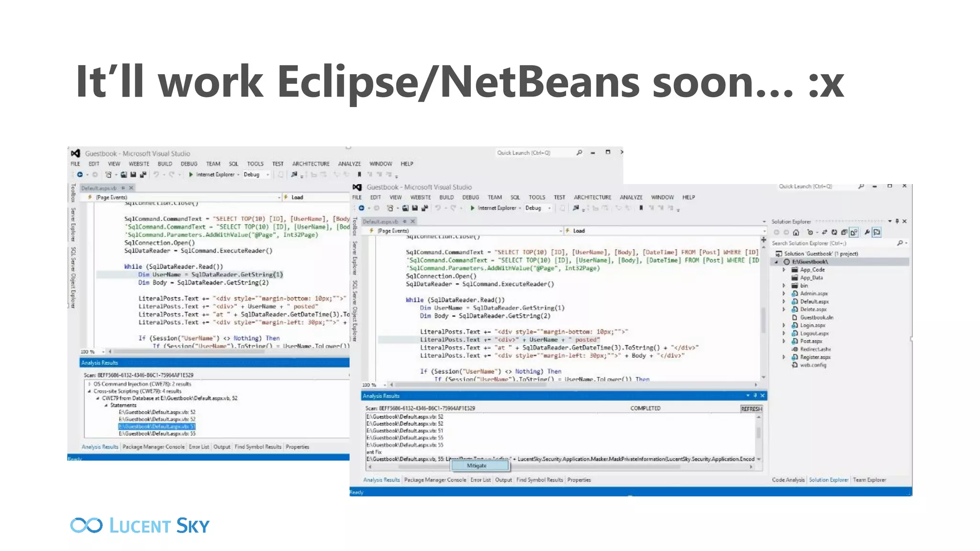Start debugging with Internet Explorer, front window

tap(493, 208)
